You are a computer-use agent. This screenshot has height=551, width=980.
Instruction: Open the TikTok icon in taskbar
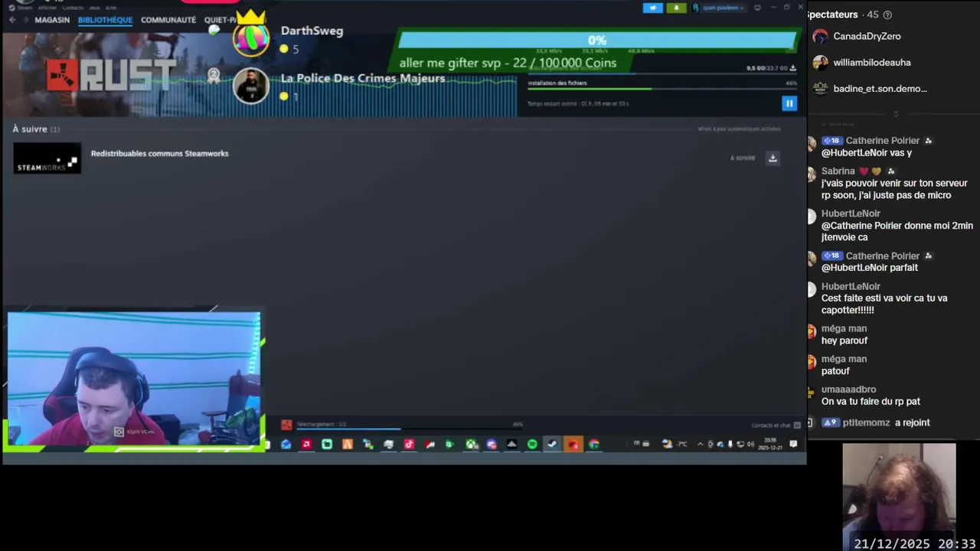coord(409,444)
